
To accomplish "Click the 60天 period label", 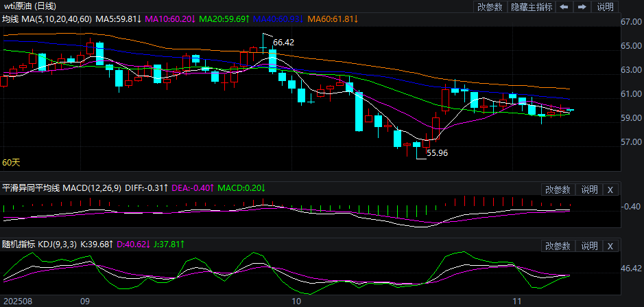I will (11, 163).
